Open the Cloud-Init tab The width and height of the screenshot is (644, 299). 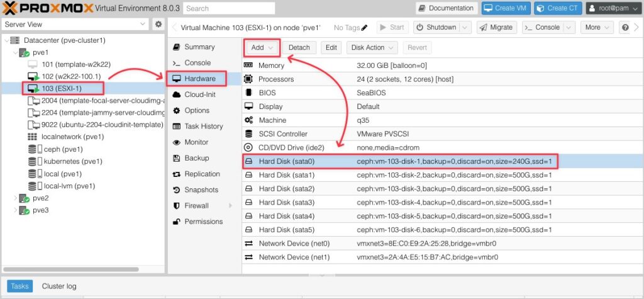coord(204,94)
